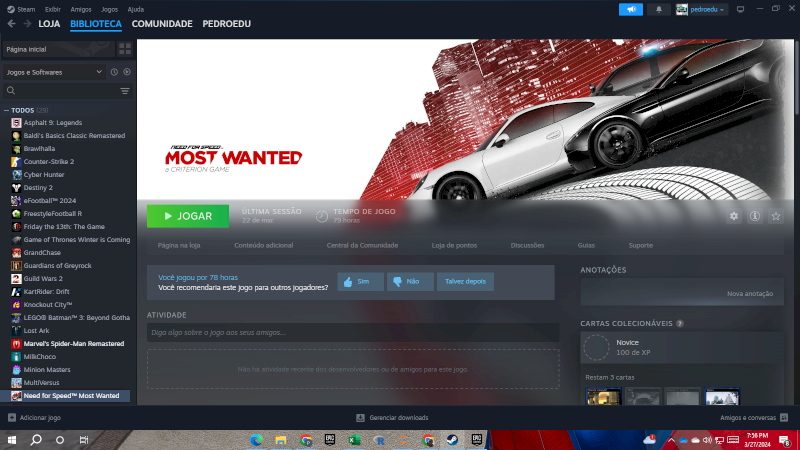Show game info with the info icon
This screenshot has height=450, width=800.
[x=755, y=216]
